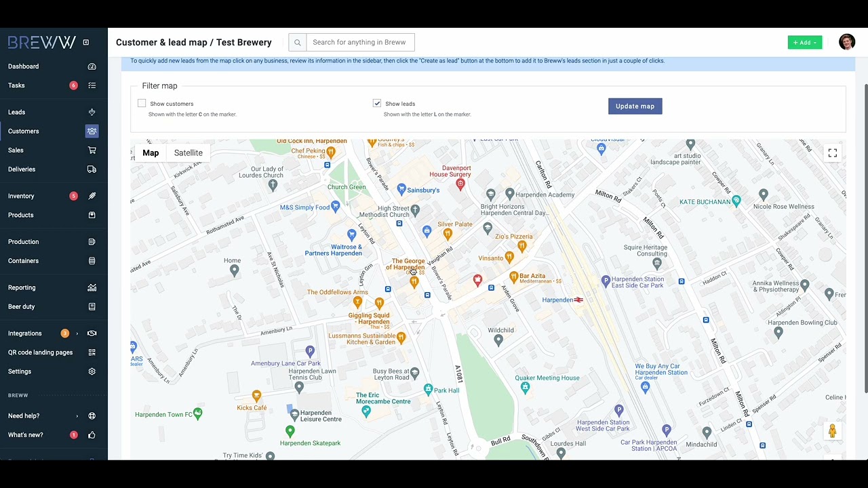This screenshot has width=868, height=488.
Task: Click the Production icon in sidebar
Action: 92,242
